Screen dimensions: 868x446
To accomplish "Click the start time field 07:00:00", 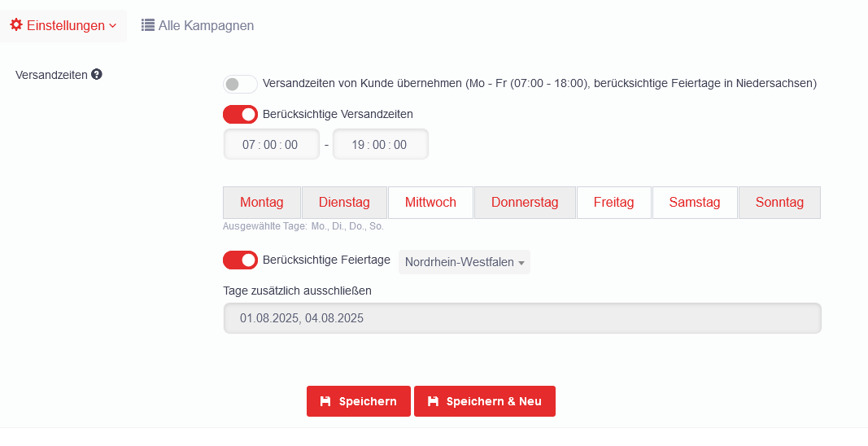I will pyautogui.click(x=271, y=145).
